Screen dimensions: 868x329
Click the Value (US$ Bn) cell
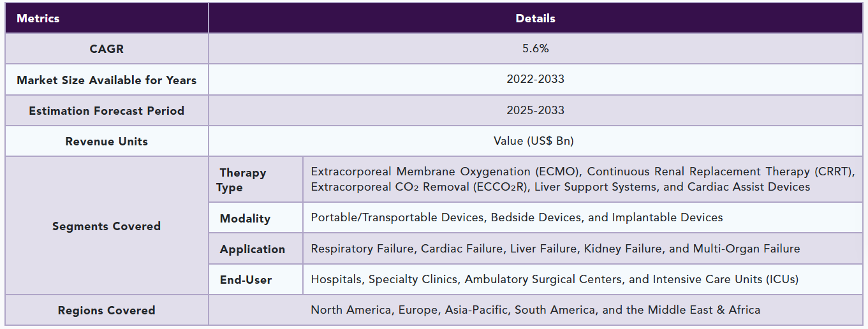point(536,141)
